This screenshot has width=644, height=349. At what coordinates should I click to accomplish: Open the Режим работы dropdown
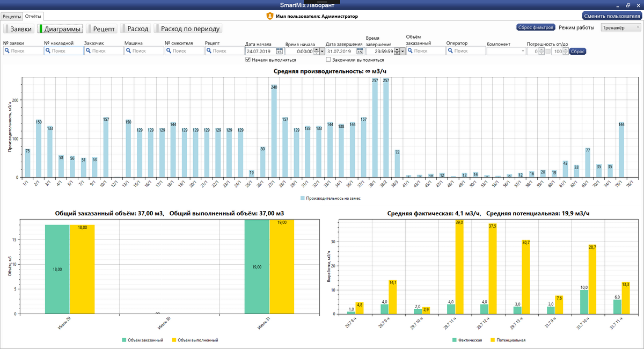(x=621, y=27)
